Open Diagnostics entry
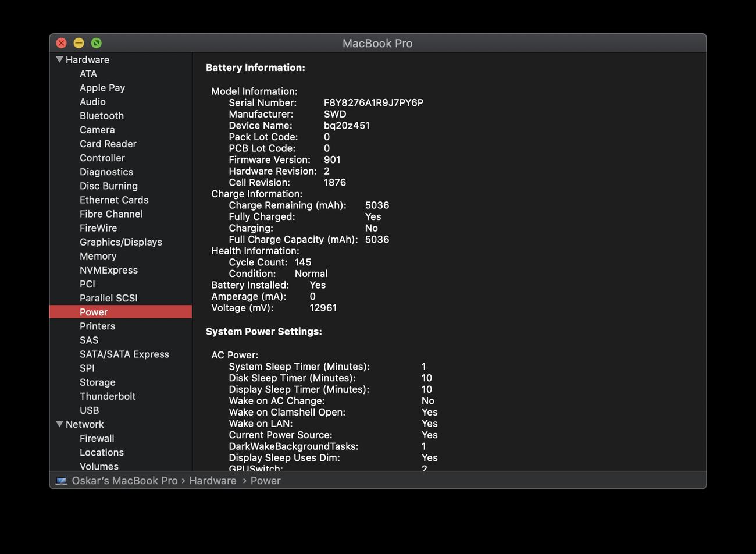Viewport: 756px width, 554px height. click(106, 172)
